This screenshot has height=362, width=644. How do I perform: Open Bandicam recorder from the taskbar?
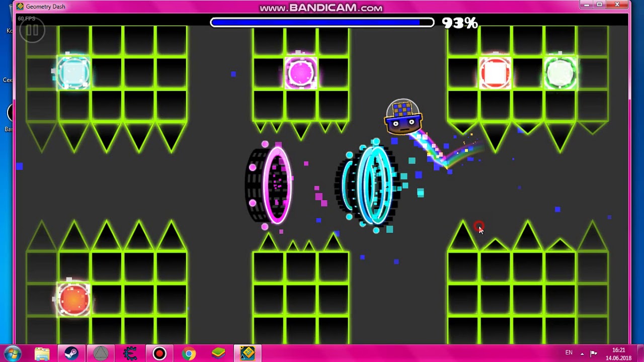point(159,354)
